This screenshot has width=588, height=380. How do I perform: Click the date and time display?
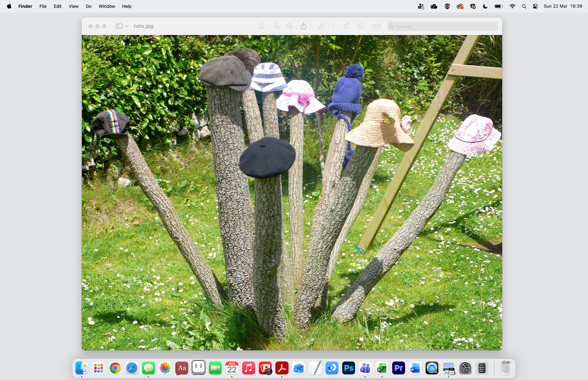(563, 6)
